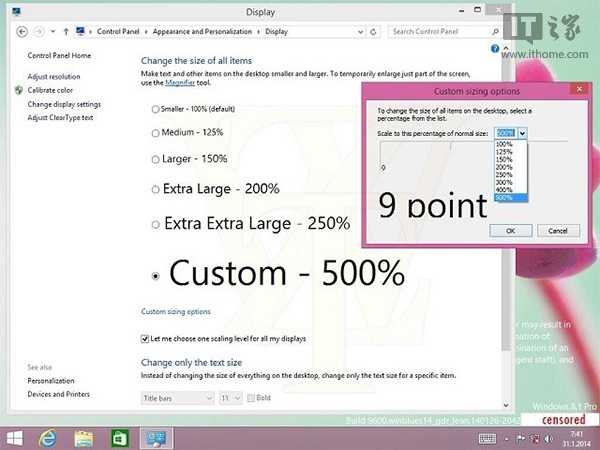Select Custom - 500% radio button
This screenshot has height=450, width=600.
coord(155,276)
